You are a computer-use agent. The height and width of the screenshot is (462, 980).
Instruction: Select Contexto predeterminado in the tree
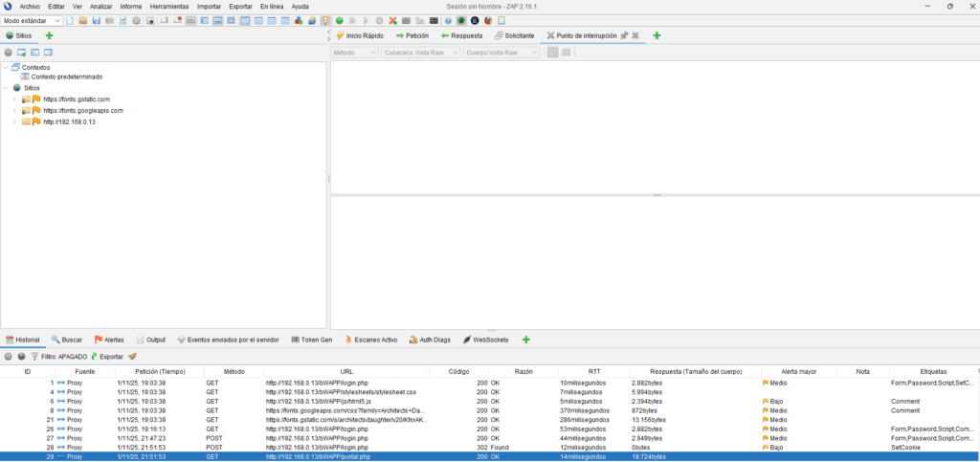point(66,77)
